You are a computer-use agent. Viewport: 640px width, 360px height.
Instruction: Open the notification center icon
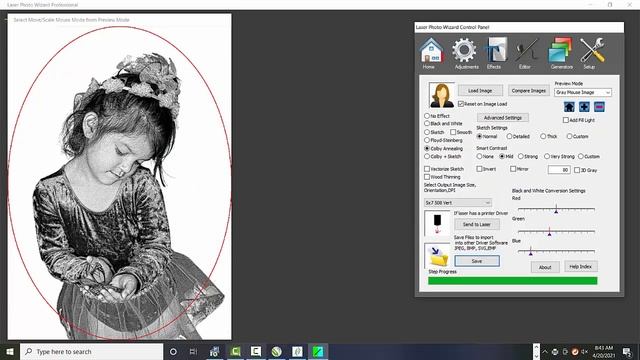tap(627, 352)
